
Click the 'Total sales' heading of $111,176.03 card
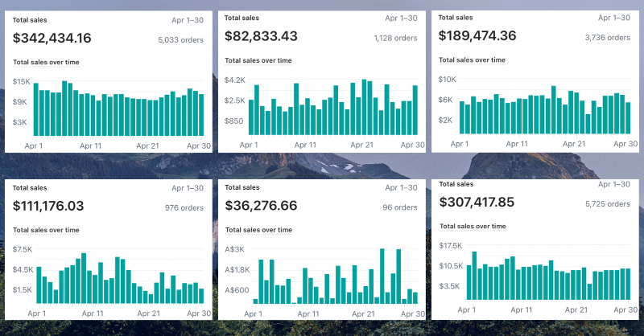(x=30, y=188)
